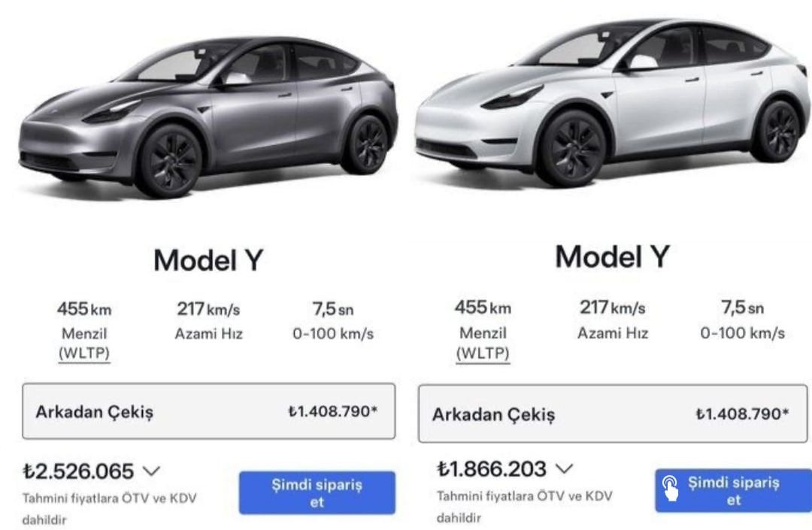Select left Arkadan Çekiş option ₺1.408.790

pos(209,411)
